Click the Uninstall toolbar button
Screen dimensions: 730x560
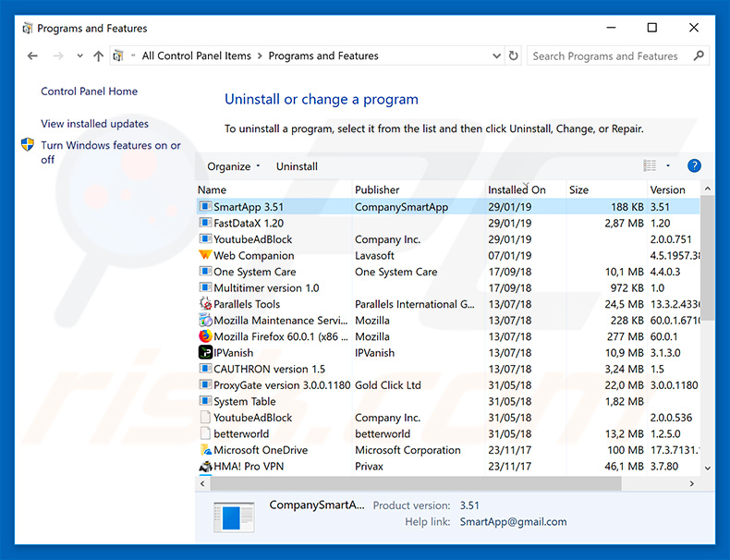(297, 166)
